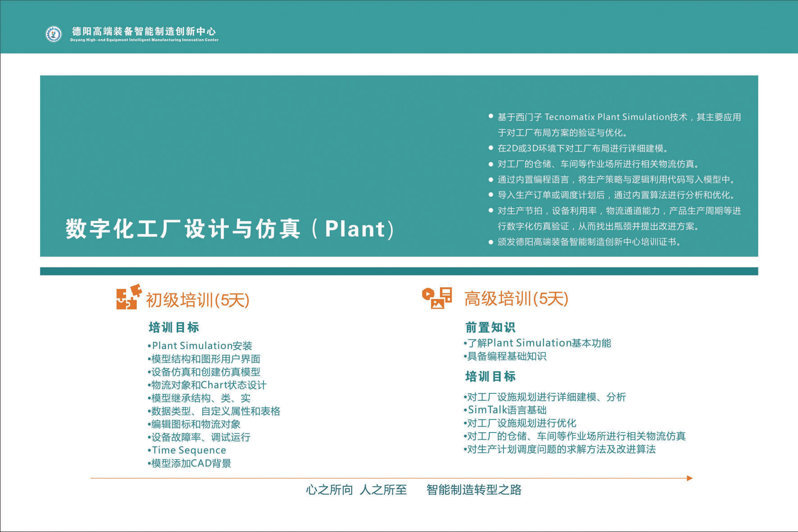Click the 了解Plant Simulation基本功能 item

point(538,343)
